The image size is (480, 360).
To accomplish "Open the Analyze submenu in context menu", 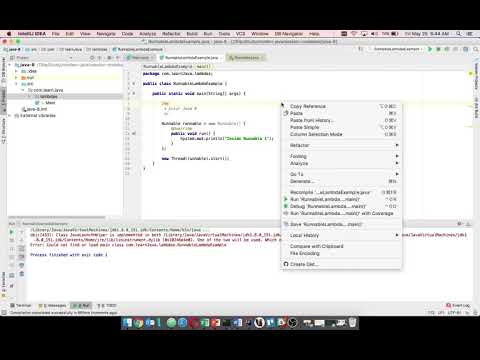I will click(342, 163).
